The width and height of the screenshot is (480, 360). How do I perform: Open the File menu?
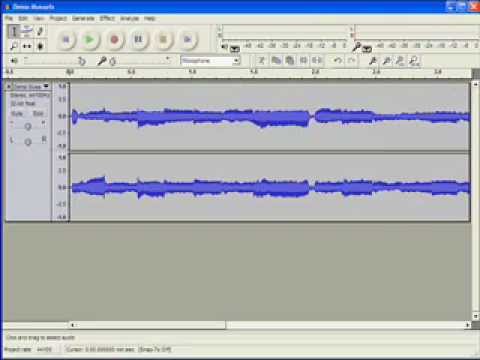pyautogui.click(x=9, y=18)
